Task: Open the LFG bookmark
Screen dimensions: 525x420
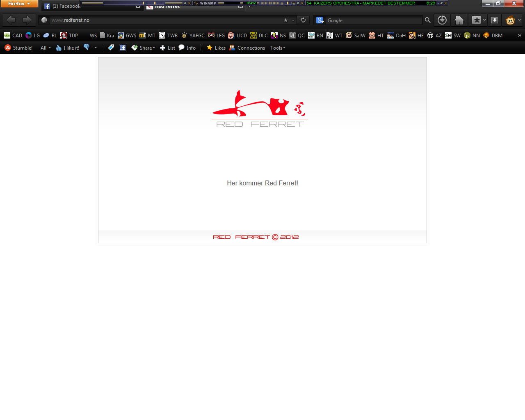Action: [x=216, y=36]
